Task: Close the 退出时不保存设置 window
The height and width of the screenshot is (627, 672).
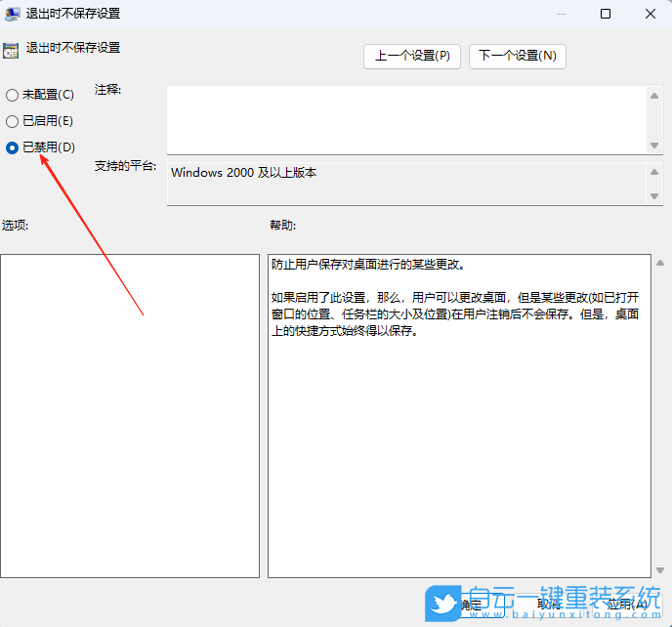Action: point(651,14)
